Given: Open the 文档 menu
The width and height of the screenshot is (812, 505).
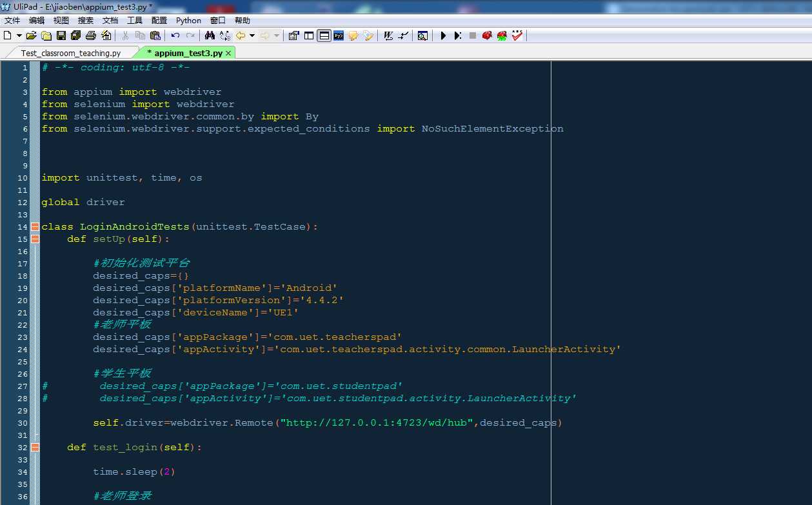Looking at the screenshot, I should [110, 21].
